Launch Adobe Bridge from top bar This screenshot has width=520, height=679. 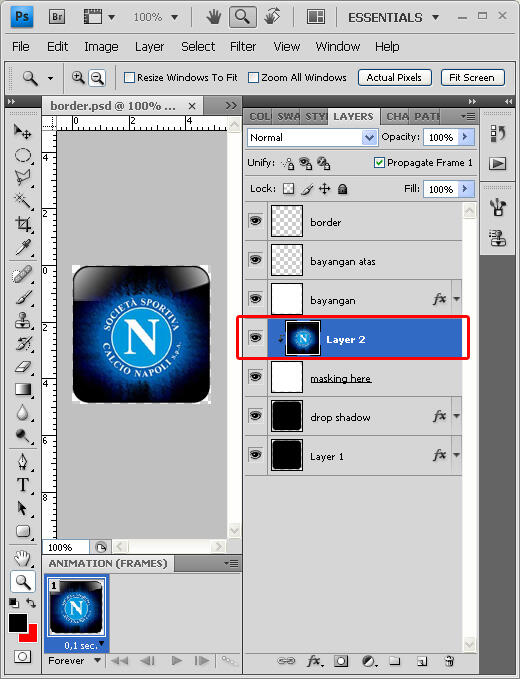[57, 17]
